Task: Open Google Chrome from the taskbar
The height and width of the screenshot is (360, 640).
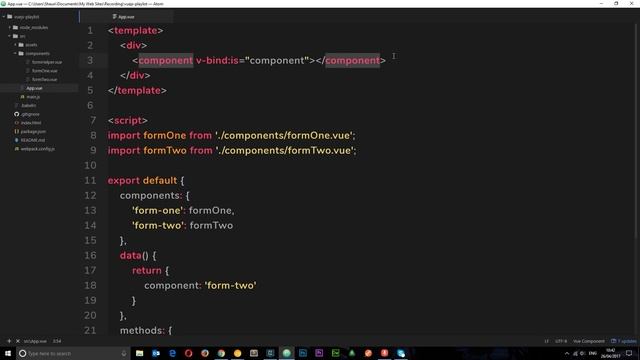Action: [221, 353]
